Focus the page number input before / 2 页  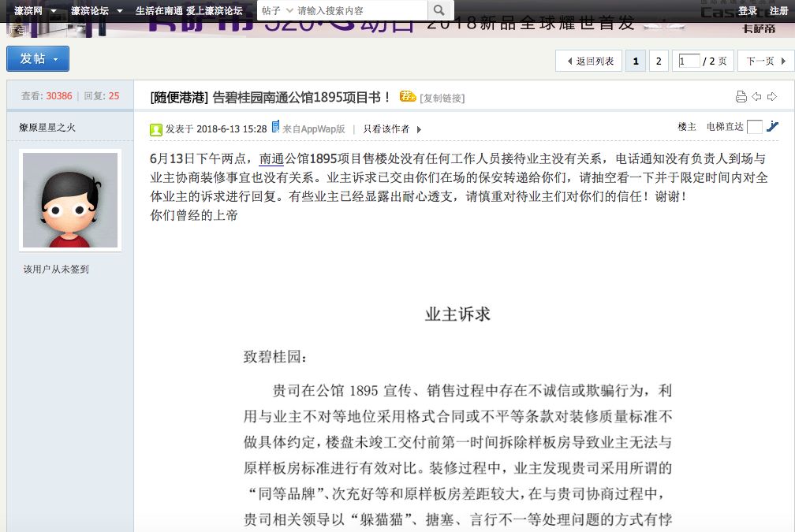pyautogui.click(x=689, y=61)
